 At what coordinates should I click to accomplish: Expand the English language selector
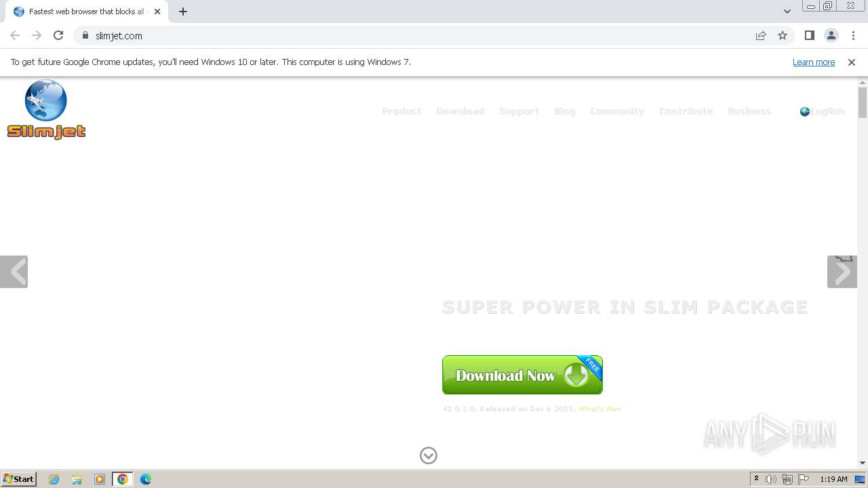822,111
